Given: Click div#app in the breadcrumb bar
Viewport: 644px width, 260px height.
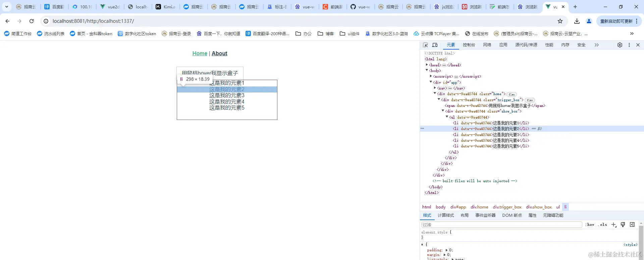Looking at the screenshot, I should coord(458,207).
